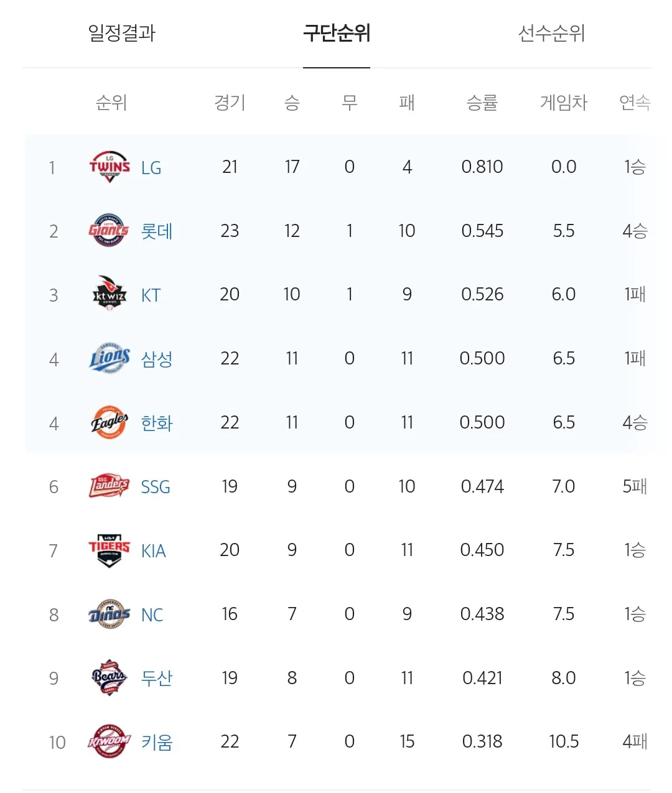Click the NC Dinos team logo
This screenshot has height=793, width=672.
[109, 614]
